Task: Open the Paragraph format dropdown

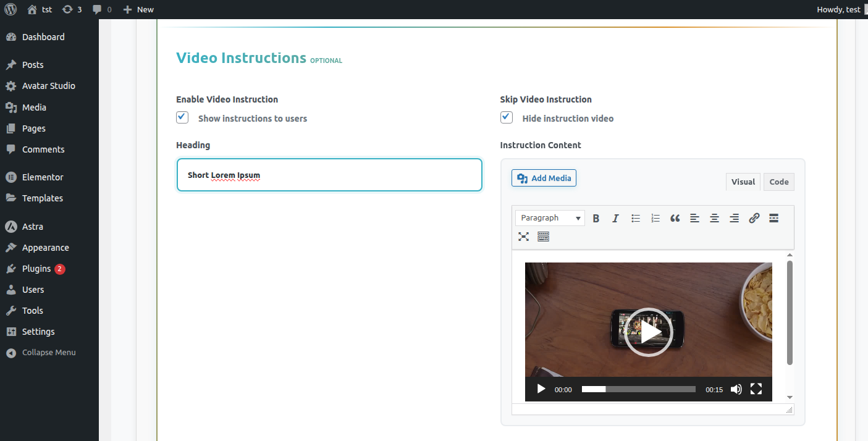Action: tap(550, 218)
